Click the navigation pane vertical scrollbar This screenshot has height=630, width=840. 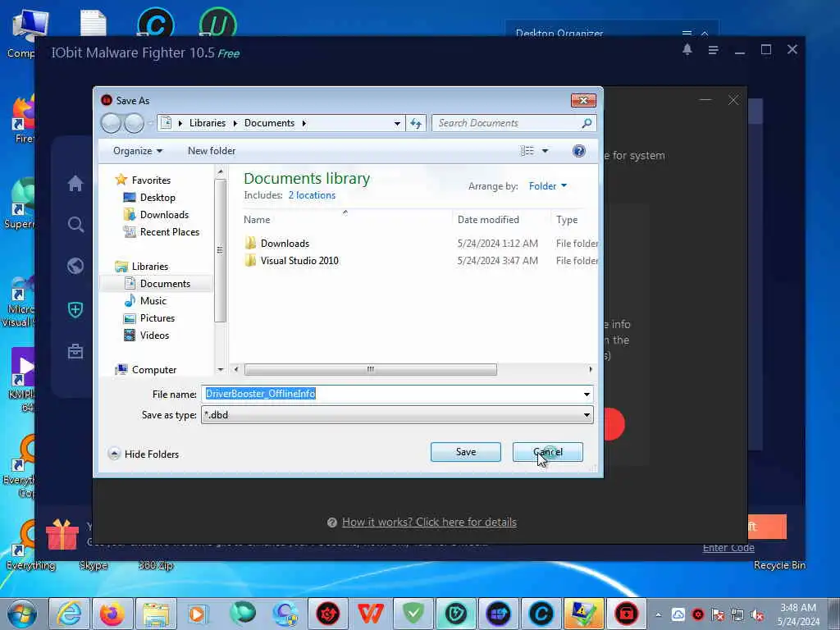[x=220, y=249]
